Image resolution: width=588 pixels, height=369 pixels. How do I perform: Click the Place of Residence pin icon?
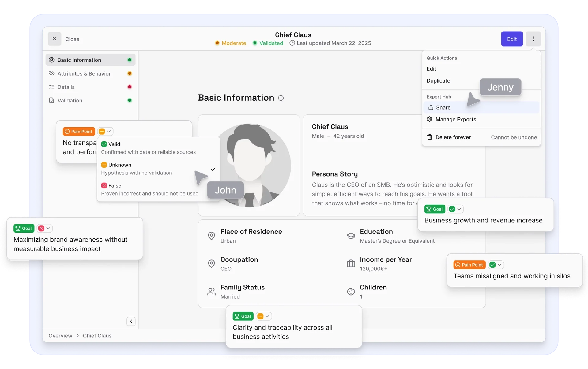[x=211, y=236]
